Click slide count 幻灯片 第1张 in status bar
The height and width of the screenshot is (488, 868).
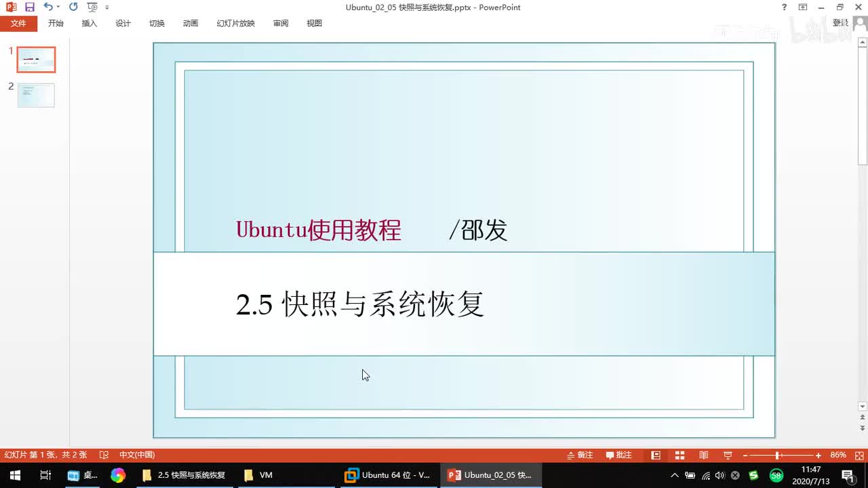[45, 455]
